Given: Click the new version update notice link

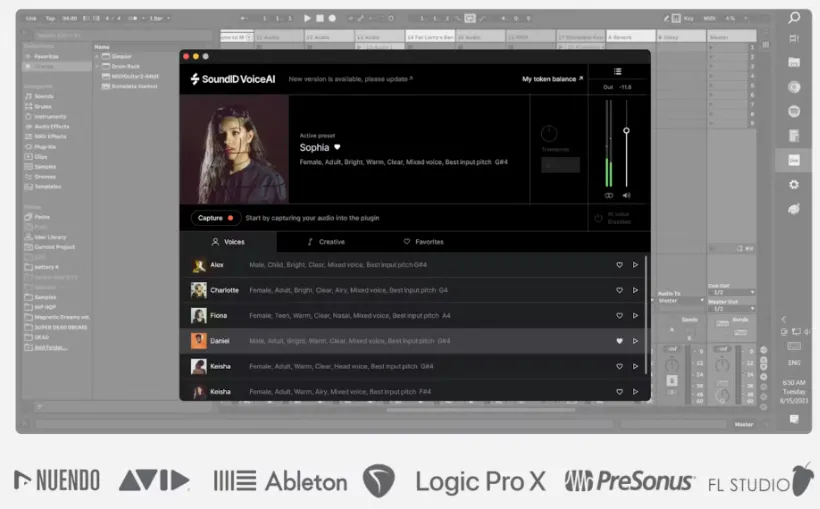Looking at the screenshot, I should tap(350, 79).
